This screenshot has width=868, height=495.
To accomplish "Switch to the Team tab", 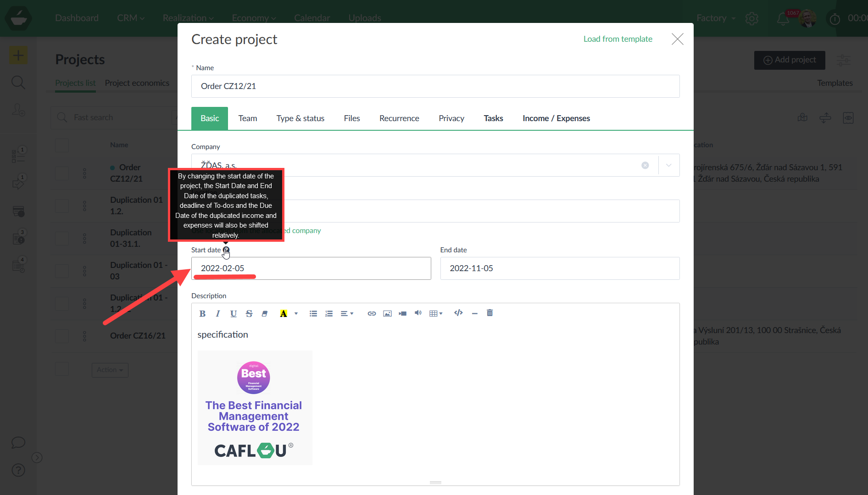I will tap(248, 118).
